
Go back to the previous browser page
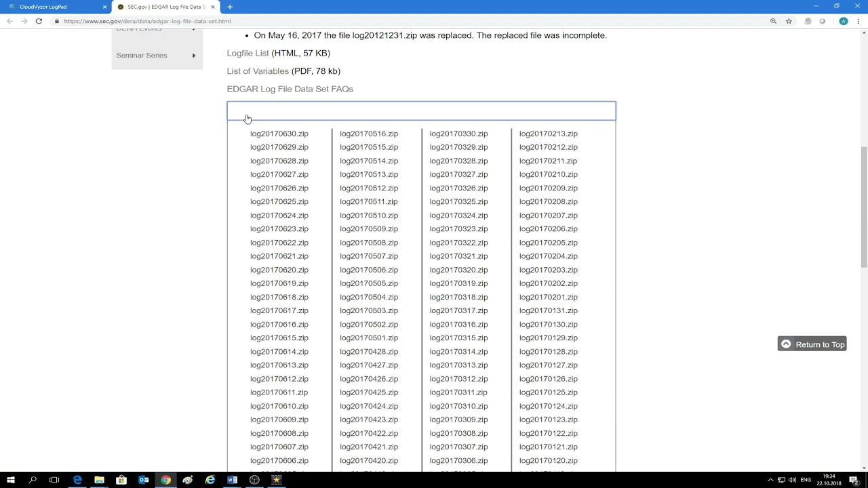pos(9,21)
